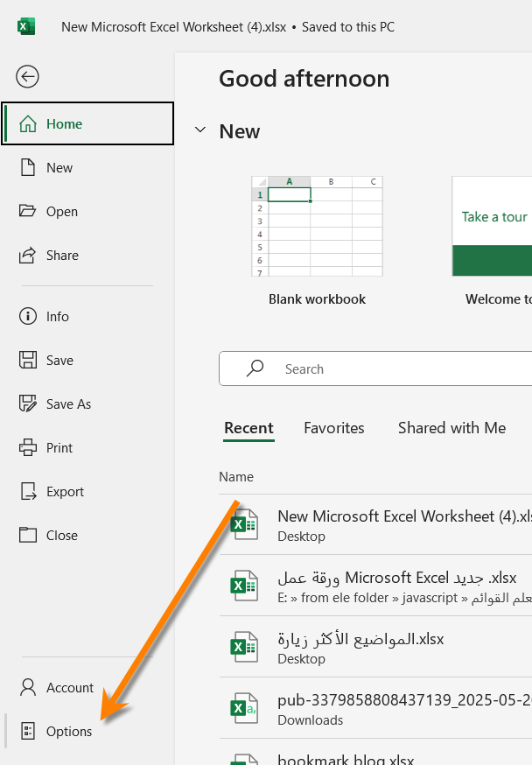Choose Close from the left menu

pos(87,535)
